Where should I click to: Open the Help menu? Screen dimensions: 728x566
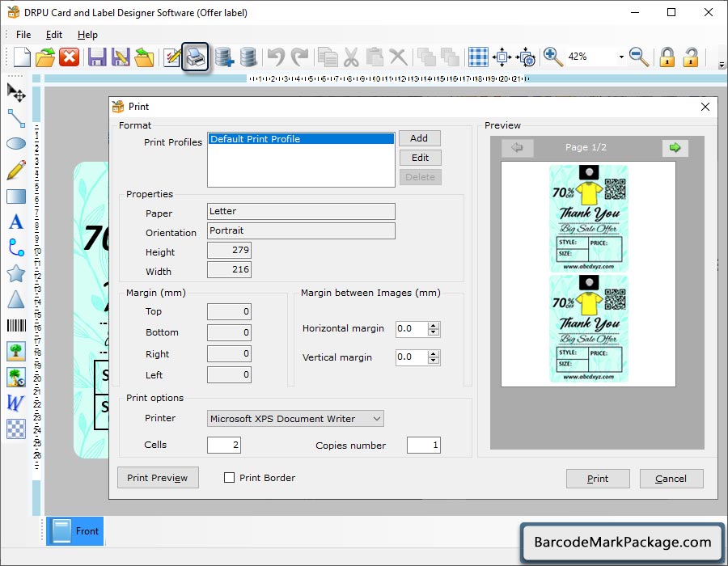[87, 34]
